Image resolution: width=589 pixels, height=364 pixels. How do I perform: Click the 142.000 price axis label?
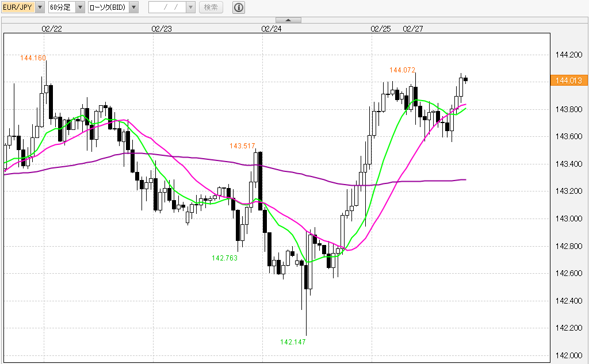click(x=569, y=355)
